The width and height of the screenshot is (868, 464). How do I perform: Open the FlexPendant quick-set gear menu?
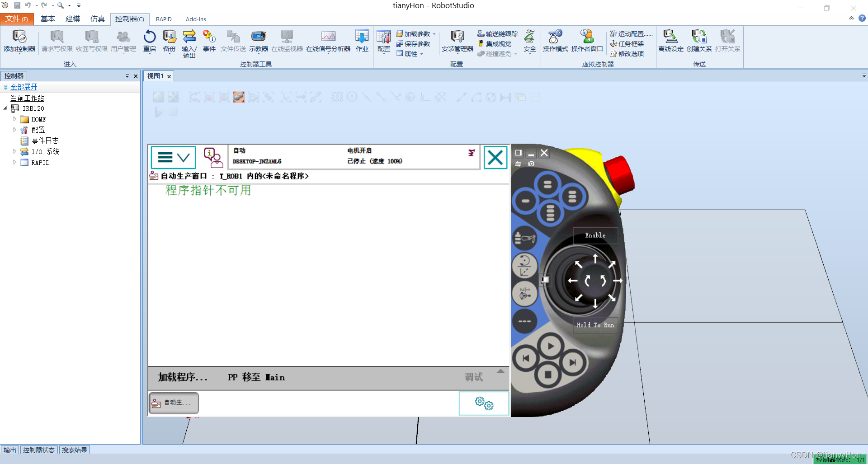click(x=484, y=403)
